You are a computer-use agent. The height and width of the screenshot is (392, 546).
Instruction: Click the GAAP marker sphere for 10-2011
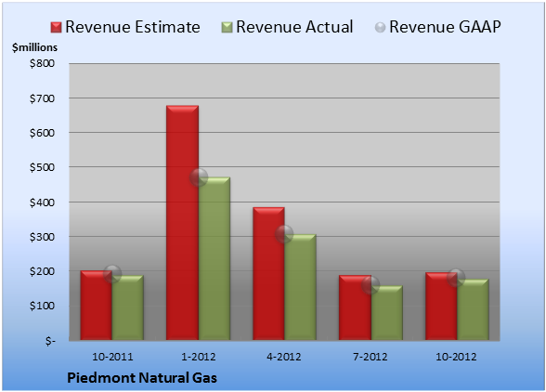click(x=112, y=274)
